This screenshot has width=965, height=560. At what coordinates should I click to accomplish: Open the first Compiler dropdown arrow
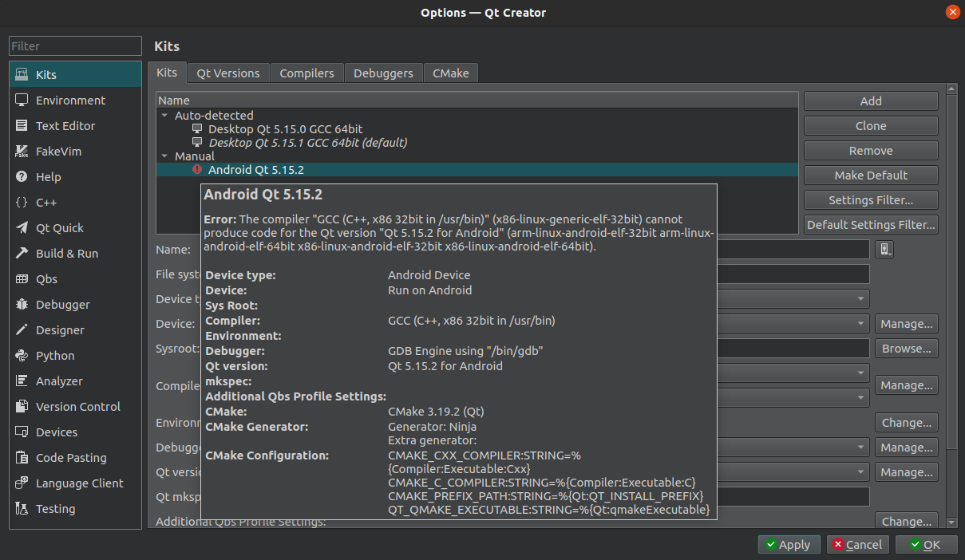coord(861,373)
